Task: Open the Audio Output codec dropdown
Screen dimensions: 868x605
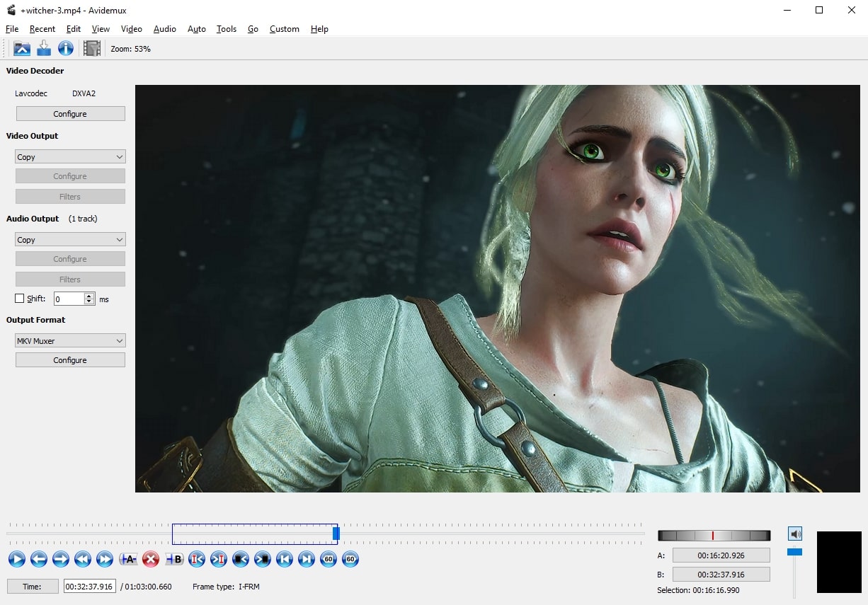Action: 70,240
